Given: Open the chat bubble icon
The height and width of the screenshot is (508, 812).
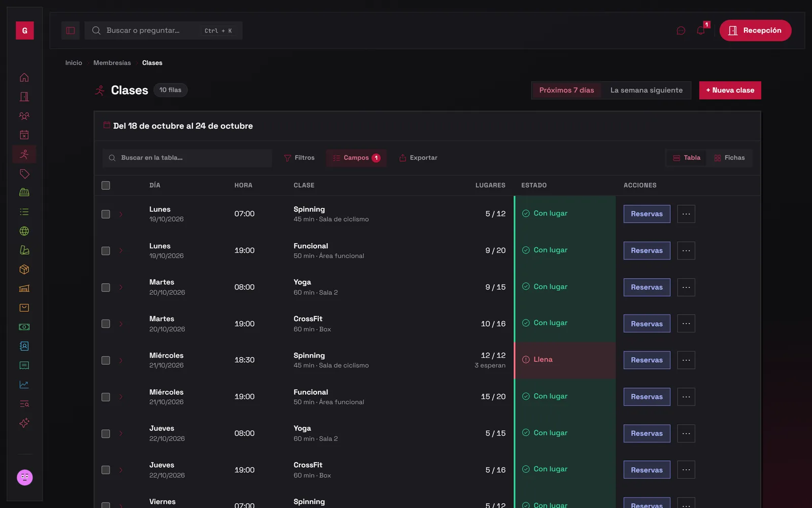Looking at the screenshot, I should (681, 30).
